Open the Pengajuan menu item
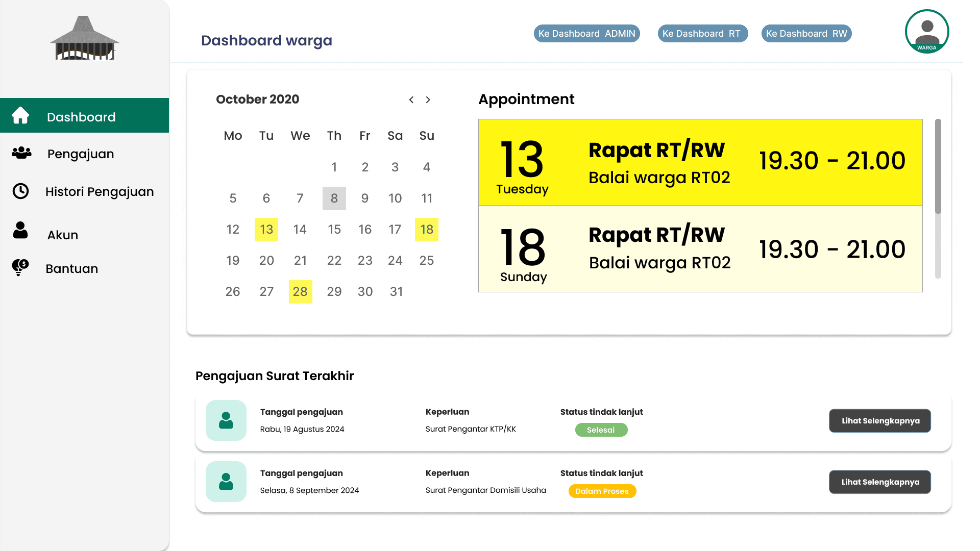Screen dimensions: 980x551 click(81, 154)
